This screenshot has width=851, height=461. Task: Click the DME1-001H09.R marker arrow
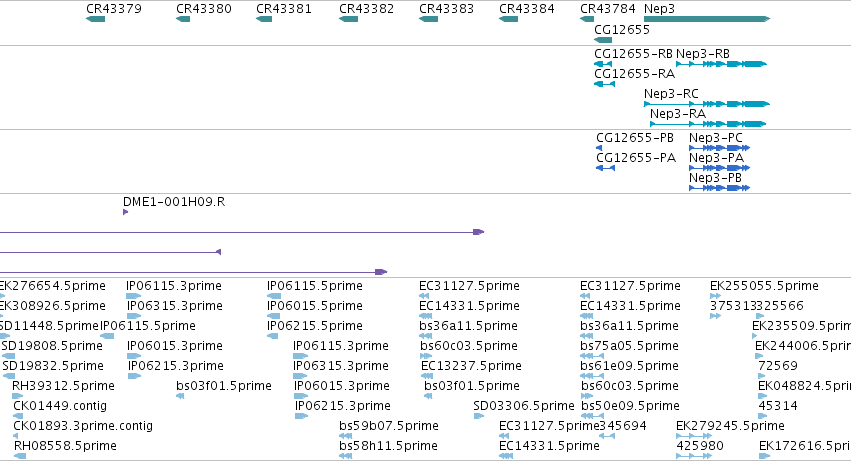point(125,212)
